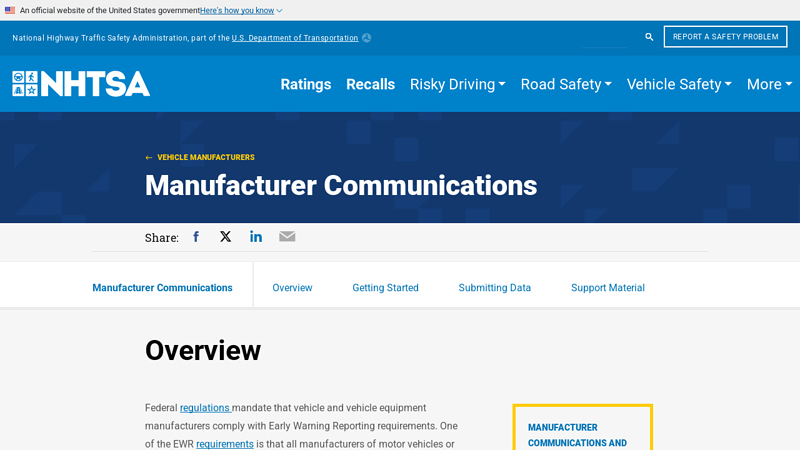Click the US flag icon
Image resolution: width=800 pixels, height=450 pixels.
[10, 10]
